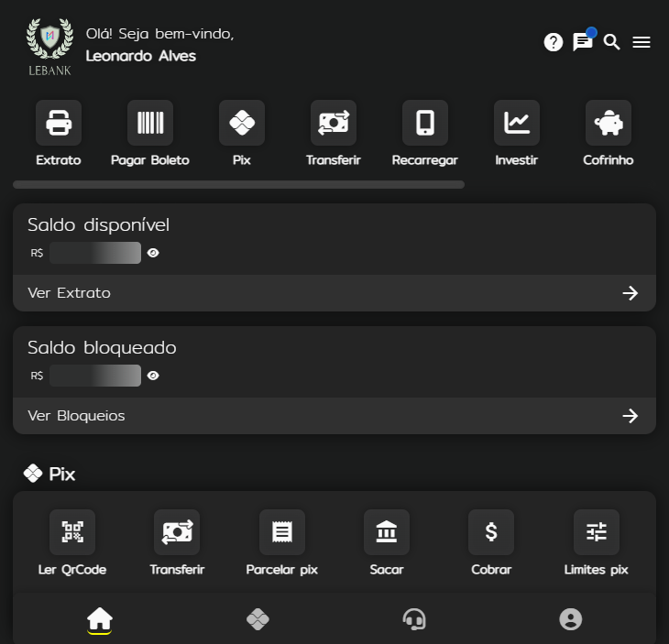Expand Ver Extrato using its arrow
The width and height of the screenshot is (669, 644).
pyautogui.click(x=631, y=293)
